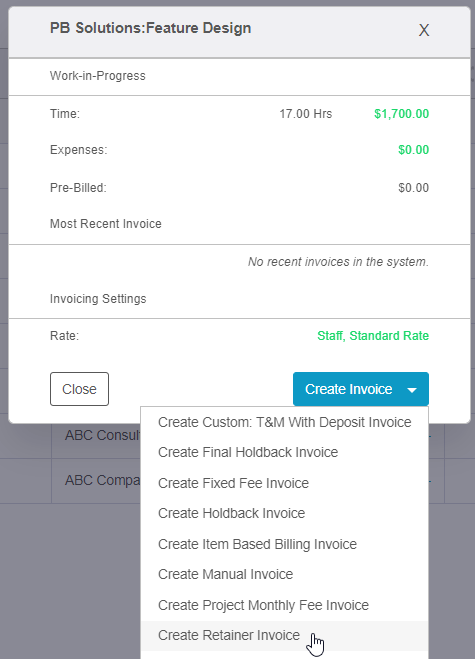Close the dialog with the X icon
475x659 pixels.
click(x=424, y=30)
